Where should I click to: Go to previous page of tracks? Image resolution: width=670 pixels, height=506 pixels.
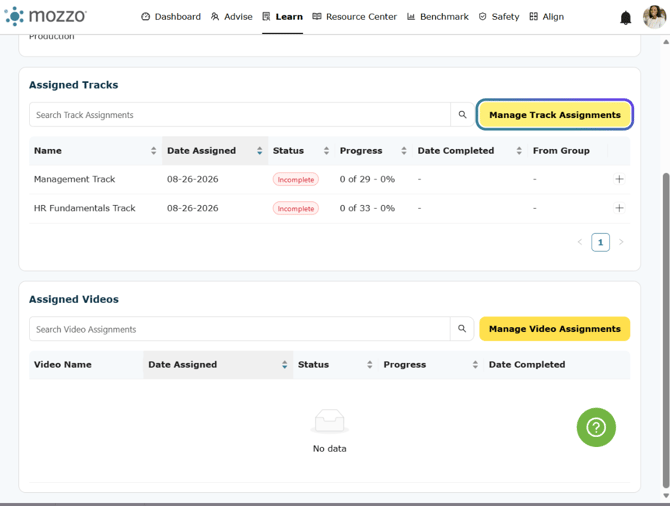pyautogui.click(x=580, y=242)
